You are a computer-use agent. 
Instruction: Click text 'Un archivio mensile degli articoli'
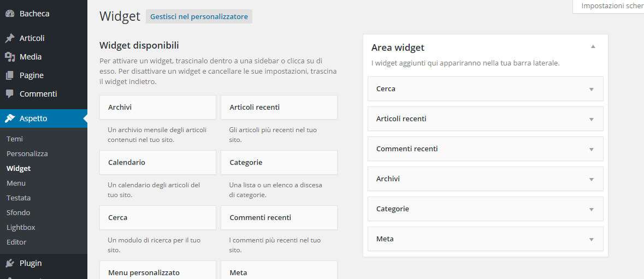point(157,130)
